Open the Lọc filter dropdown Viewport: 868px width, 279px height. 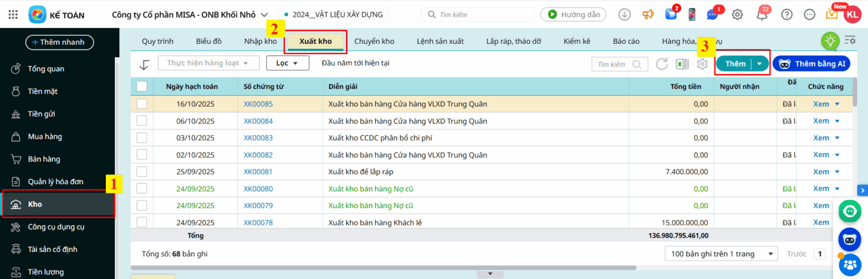pos(288,63)
